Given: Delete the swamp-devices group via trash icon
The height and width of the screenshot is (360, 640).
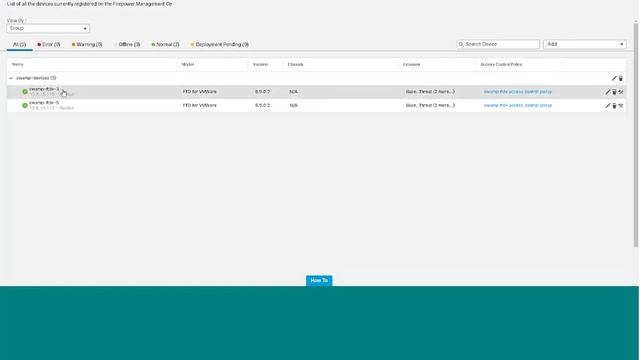Looking at the screenshot, I should (x=620, y=78).
